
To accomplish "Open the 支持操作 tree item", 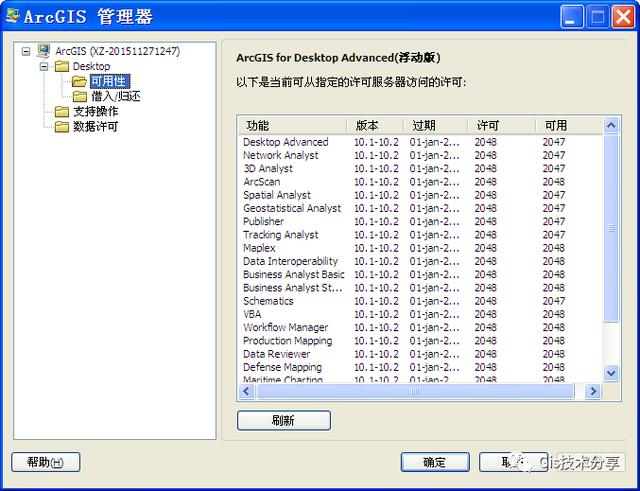I will pos(96,111).
